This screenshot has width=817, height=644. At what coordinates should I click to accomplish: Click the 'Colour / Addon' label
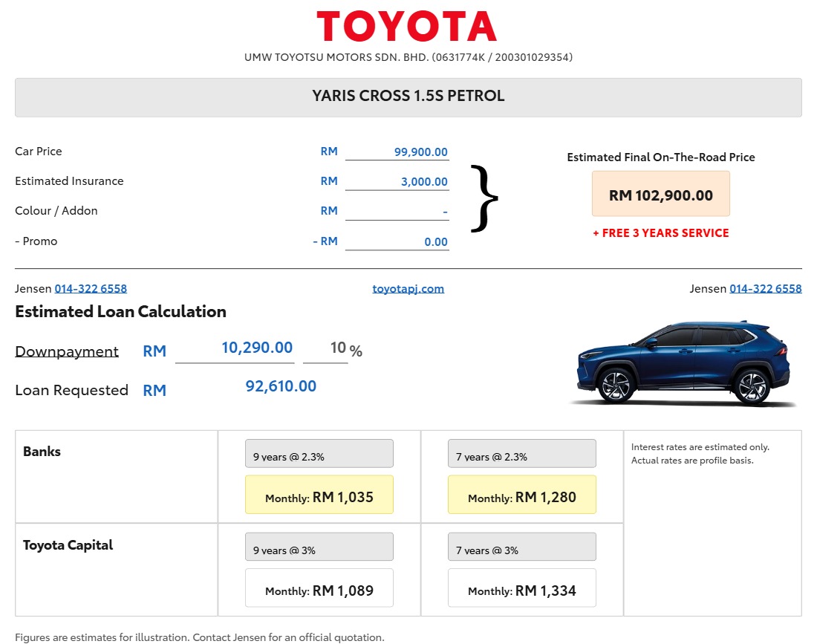pos(56,210)
